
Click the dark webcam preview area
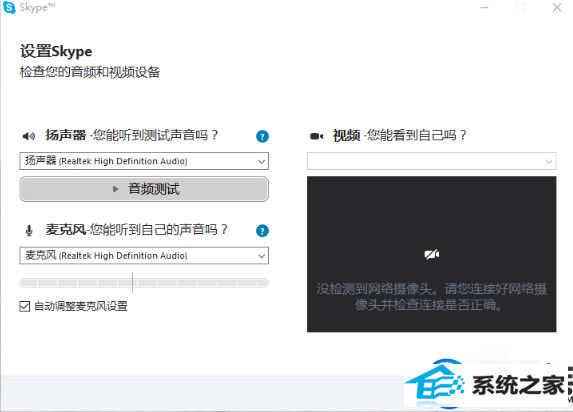432,254
